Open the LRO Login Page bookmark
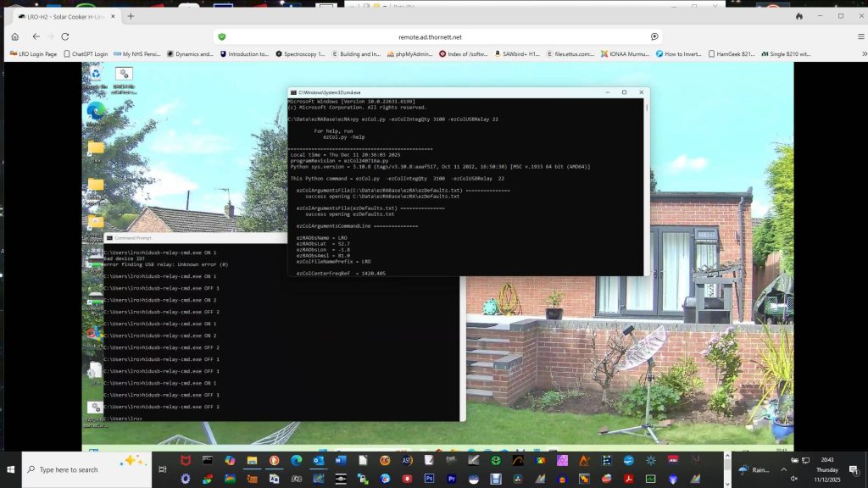Image resolution: width=868 pixels, height=488 pixels. tap(33, 54)
